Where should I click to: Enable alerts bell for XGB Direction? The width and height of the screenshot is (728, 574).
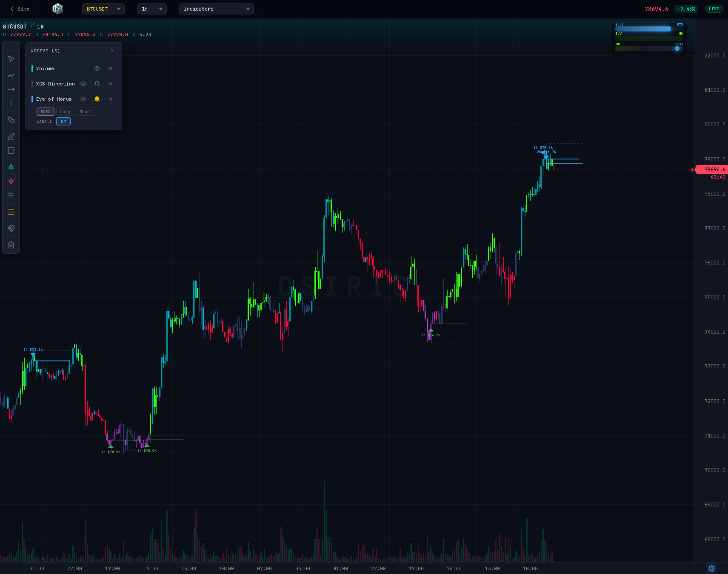point(97,84)
